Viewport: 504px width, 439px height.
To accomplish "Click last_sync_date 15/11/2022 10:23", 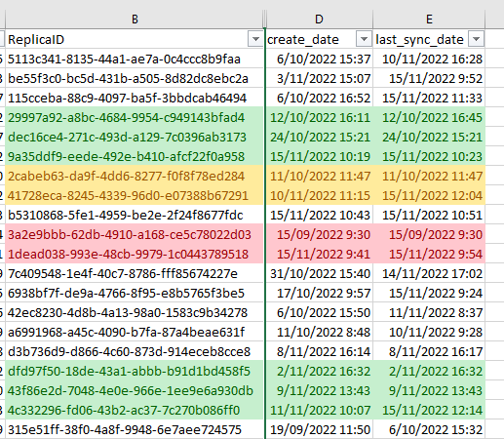I will (429, 156).
